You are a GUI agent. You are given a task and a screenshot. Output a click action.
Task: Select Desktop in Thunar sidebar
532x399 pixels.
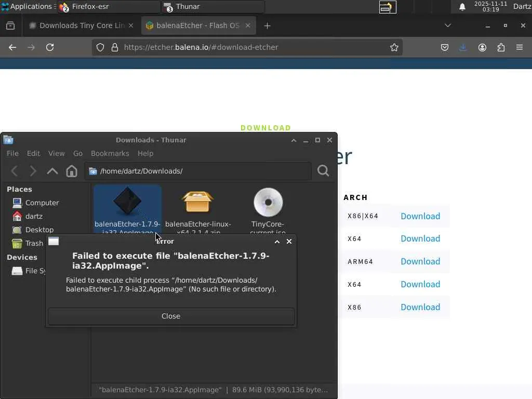pyautogui.click(x=33, y=230)
